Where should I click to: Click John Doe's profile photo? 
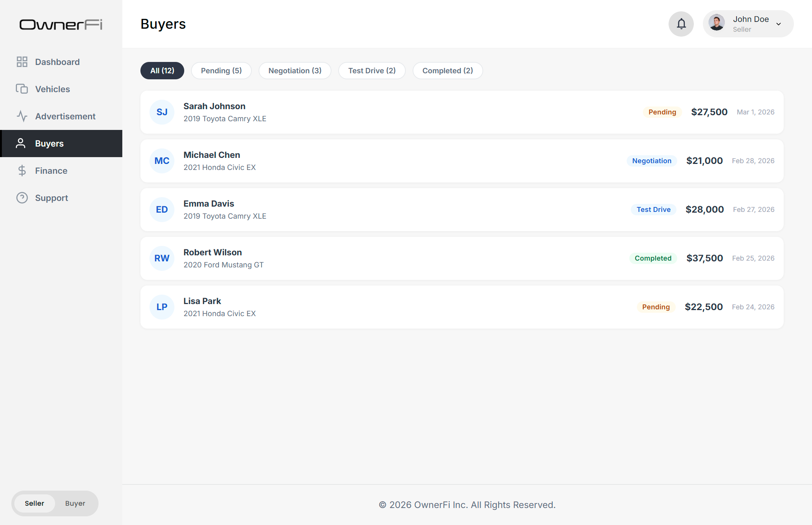716,23
